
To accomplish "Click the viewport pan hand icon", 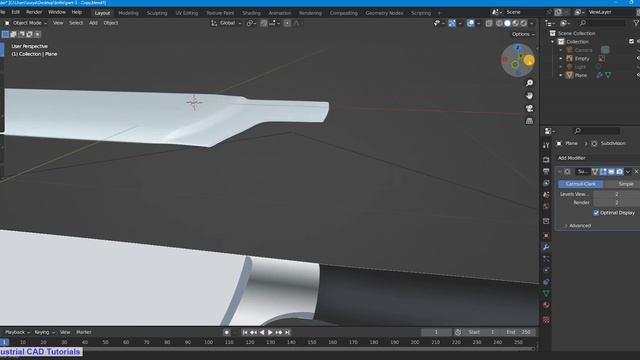I will [529, 96].
